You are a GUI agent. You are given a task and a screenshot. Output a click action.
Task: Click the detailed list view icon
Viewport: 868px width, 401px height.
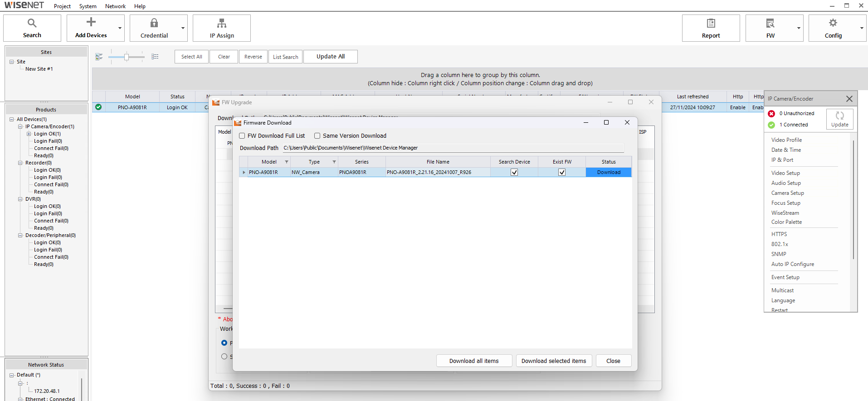99,57
